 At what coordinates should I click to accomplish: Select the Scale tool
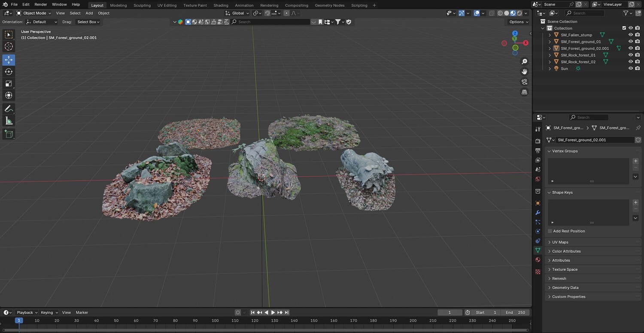(x=9, y=83)
